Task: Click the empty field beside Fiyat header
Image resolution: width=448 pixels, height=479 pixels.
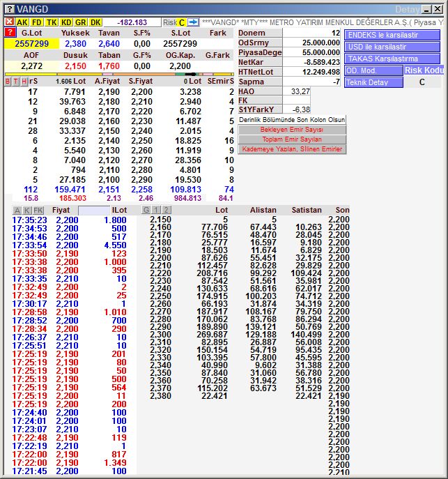Action: pos(94,210)
